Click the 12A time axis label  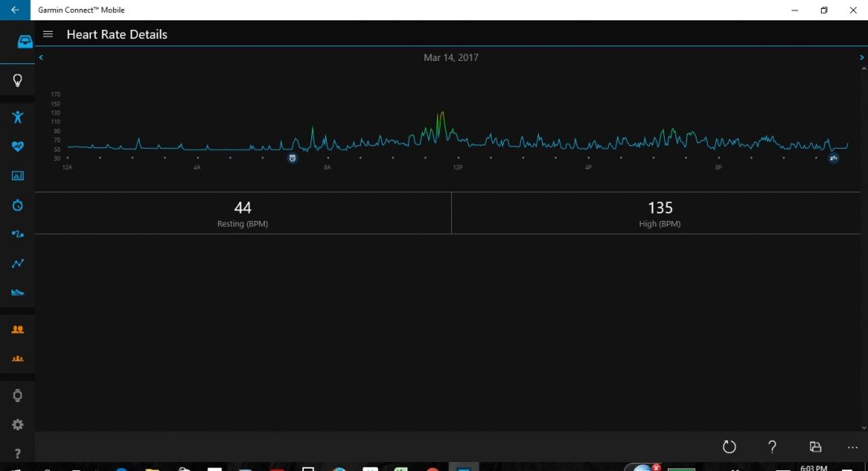(67, 167)
